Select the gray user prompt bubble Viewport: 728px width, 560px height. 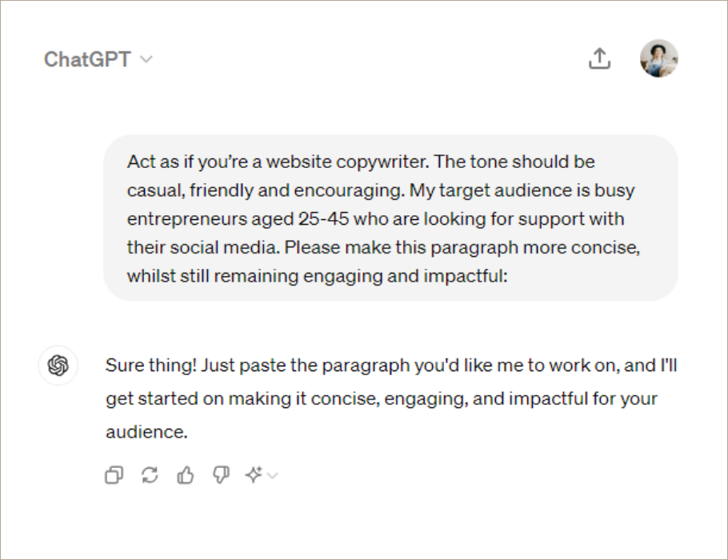(x=390, y=218)
